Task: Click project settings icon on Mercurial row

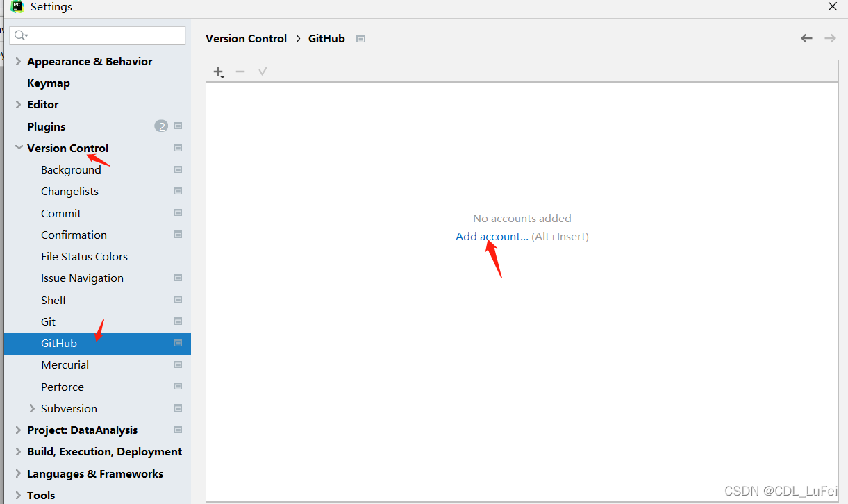Action: [178, 364]
